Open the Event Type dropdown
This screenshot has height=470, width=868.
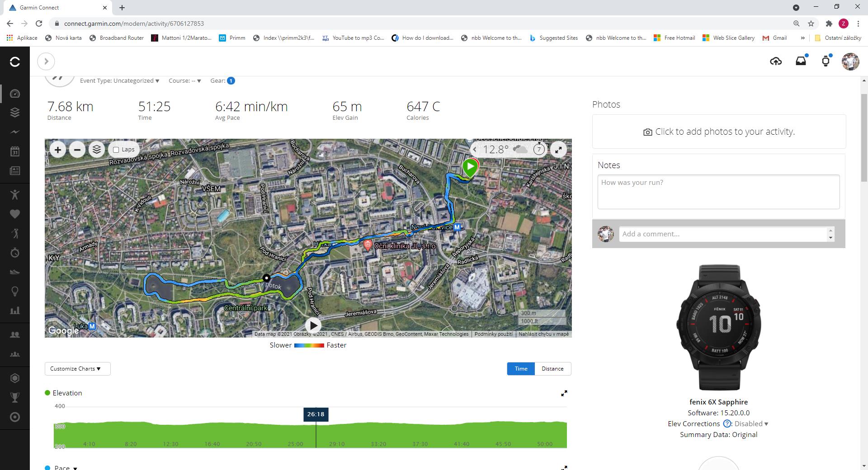[119, 81]
